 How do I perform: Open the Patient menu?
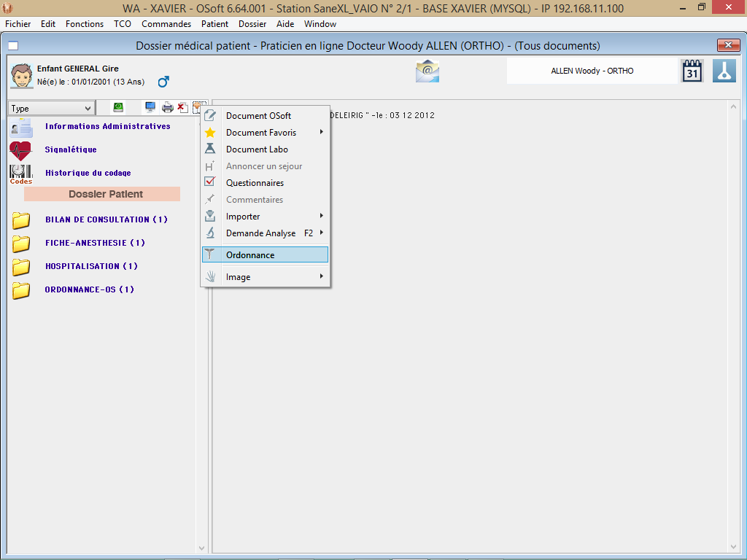pyautogui.click(x=215, y=24)
